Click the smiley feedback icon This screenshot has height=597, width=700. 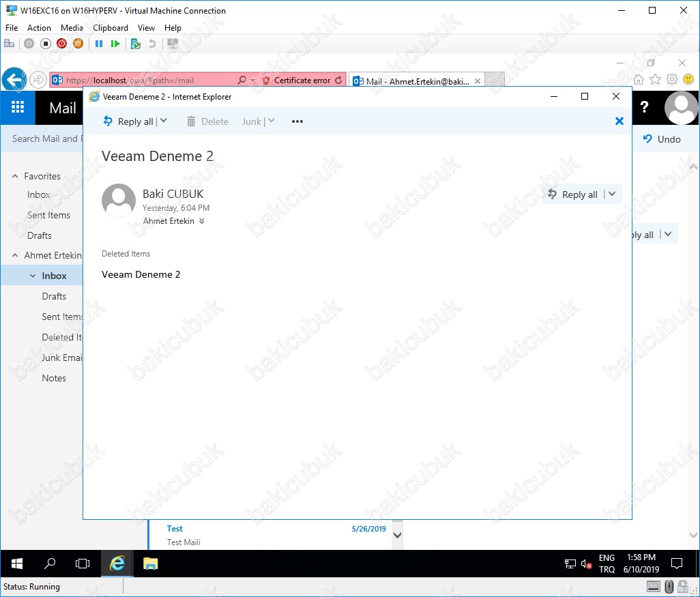pos(689,79)
